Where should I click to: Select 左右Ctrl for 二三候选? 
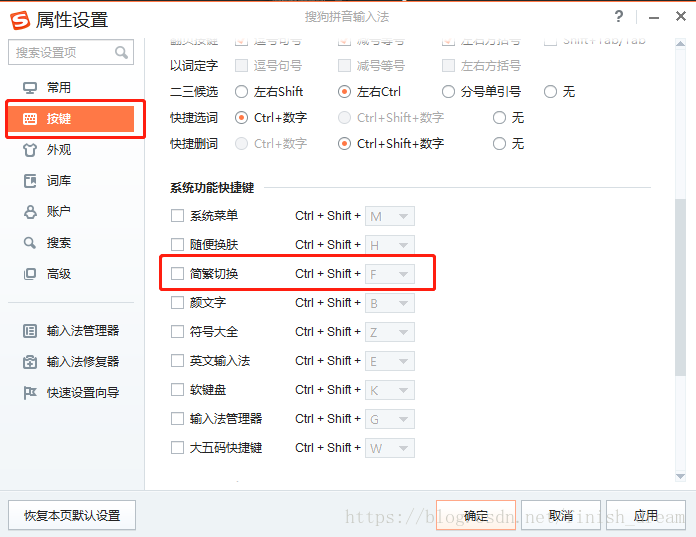click(344, 92)
